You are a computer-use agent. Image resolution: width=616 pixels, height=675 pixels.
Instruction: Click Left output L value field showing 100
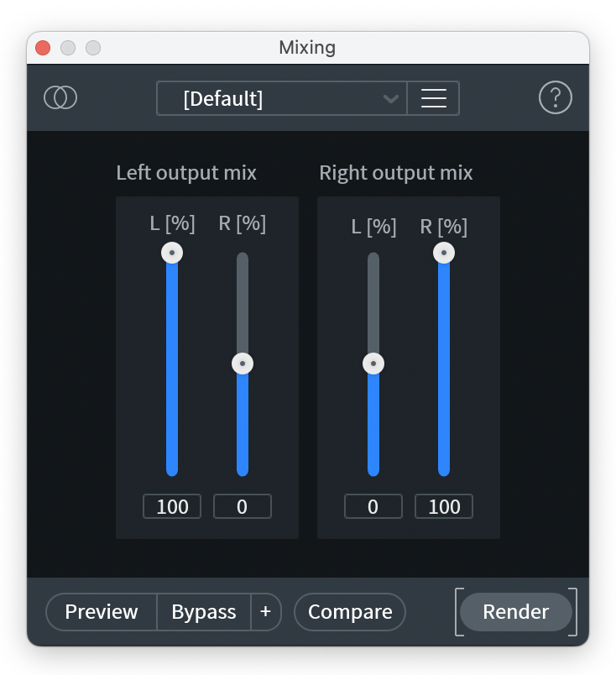tap(172, 506)
